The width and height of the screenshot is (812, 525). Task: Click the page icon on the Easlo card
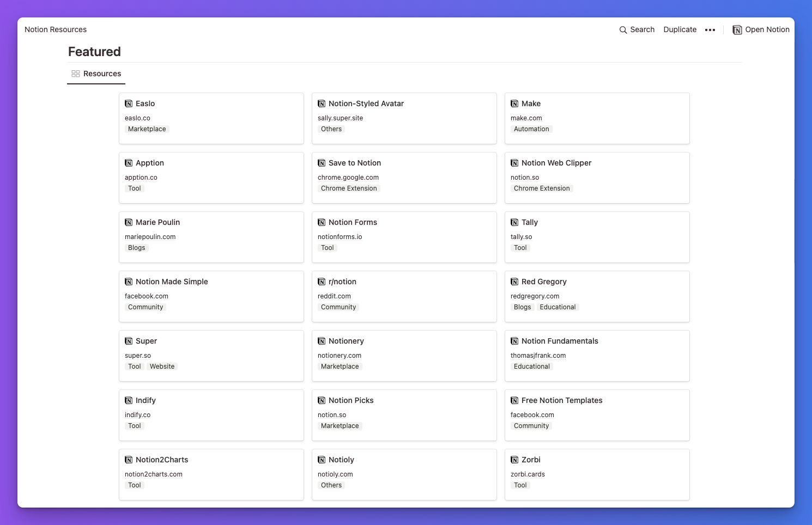129,103
